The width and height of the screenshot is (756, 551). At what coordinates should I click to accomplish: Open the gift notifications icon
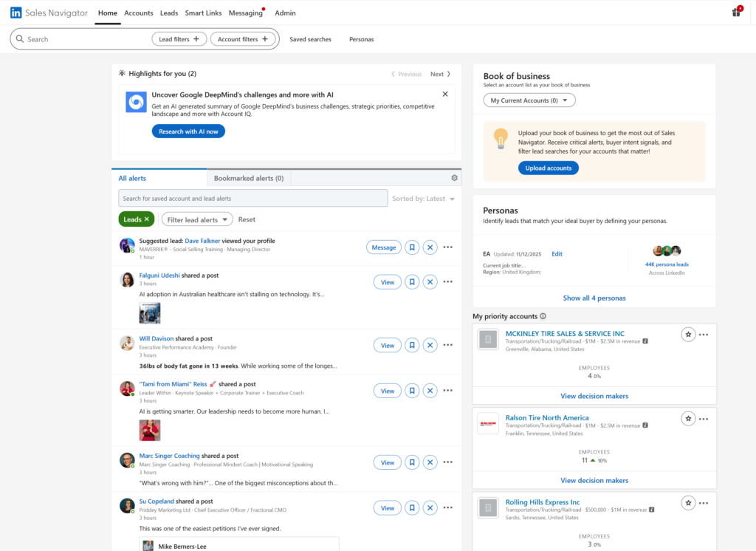[x=737, y=12]
